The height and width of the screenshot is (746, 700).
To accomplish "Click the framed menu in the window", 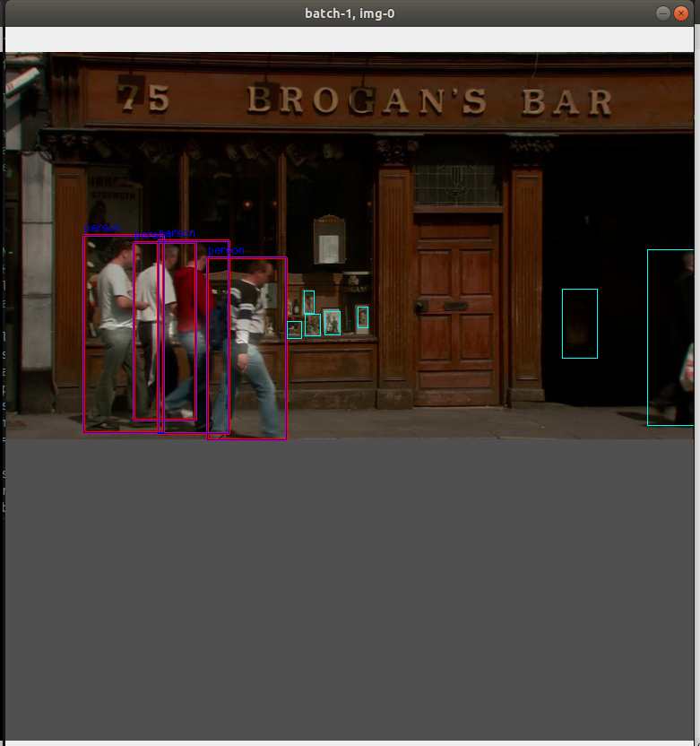I will 329,240.
